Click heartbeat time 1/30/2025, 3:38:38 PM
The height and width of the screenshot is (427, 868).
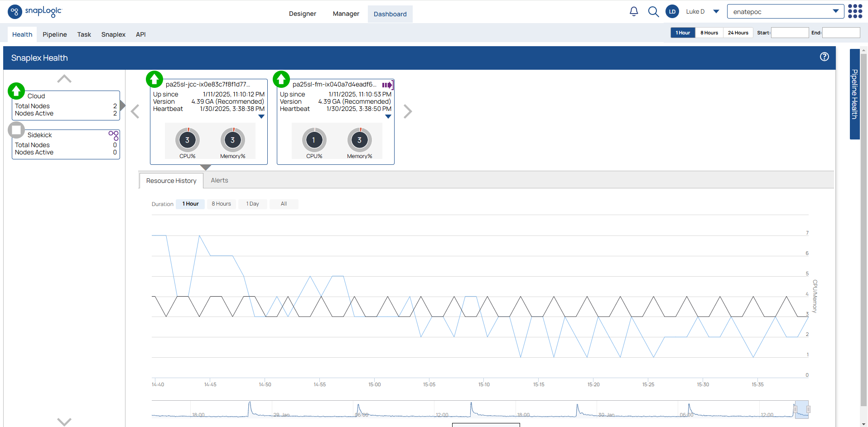click(x=232, y=109)
